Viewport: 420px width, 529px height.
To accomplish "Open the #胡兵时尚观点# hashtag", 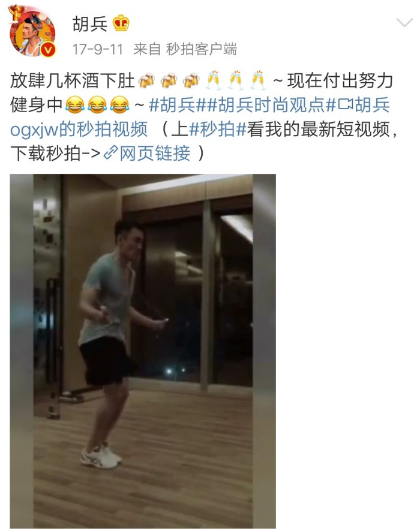I will [x=271, y=105].
